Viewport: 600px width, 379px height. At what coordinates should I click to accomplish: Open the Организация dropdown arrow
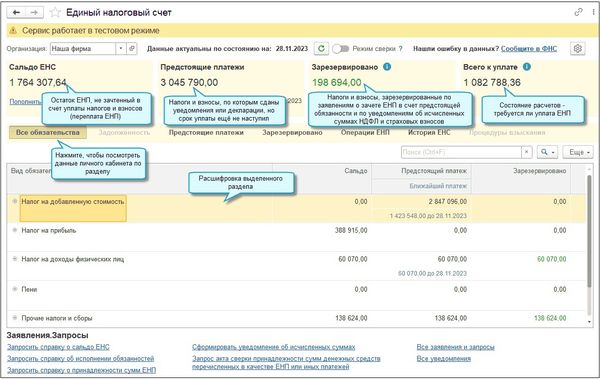tap(121, 49)
